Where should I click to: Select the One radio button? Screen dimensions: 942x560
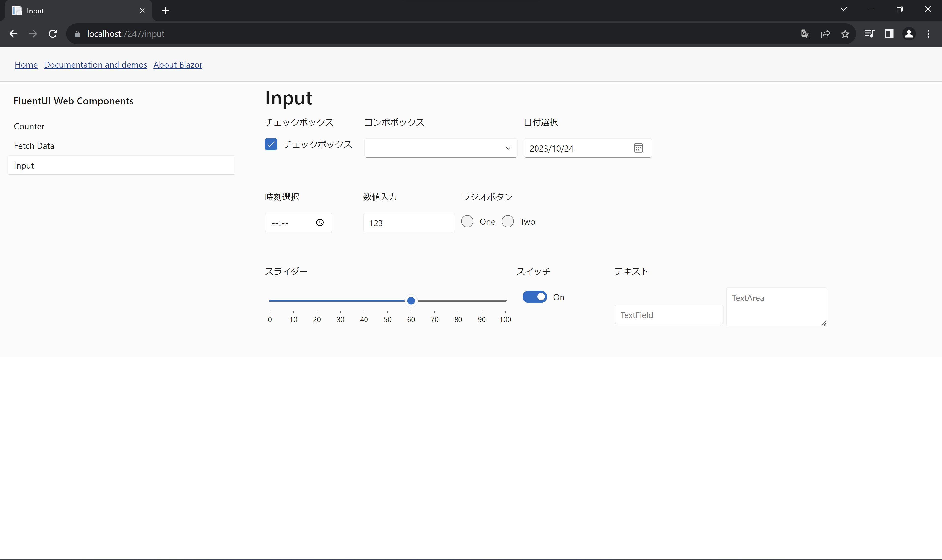[x=467, y=221]
